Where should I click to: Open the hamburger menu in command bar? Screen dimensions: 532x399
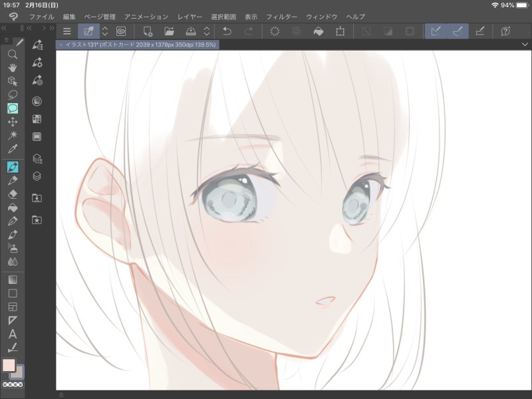[x=67, y=31]
